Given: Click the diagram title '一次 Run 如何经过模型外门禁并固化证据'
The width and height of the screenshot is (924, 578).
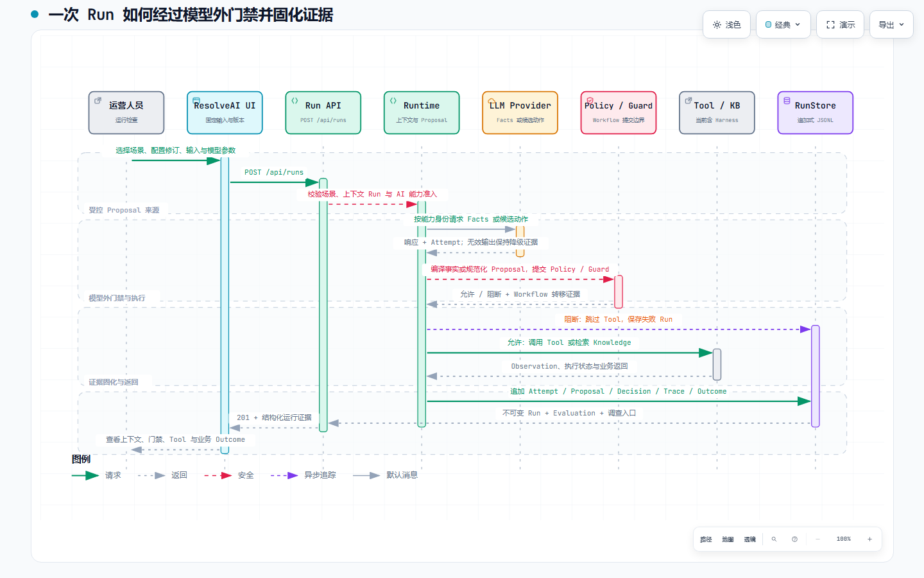Looking at the screenshot, I should coord(191,14).
